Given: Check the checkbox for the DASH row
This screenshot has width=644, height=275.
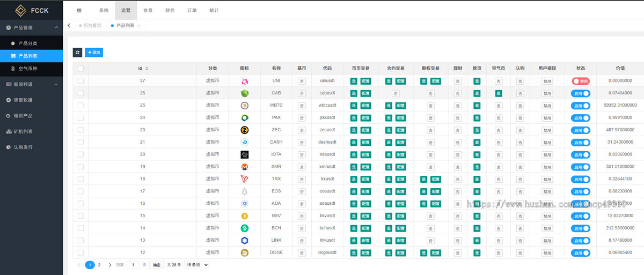Looking at the screenshot, I should 80,142.
